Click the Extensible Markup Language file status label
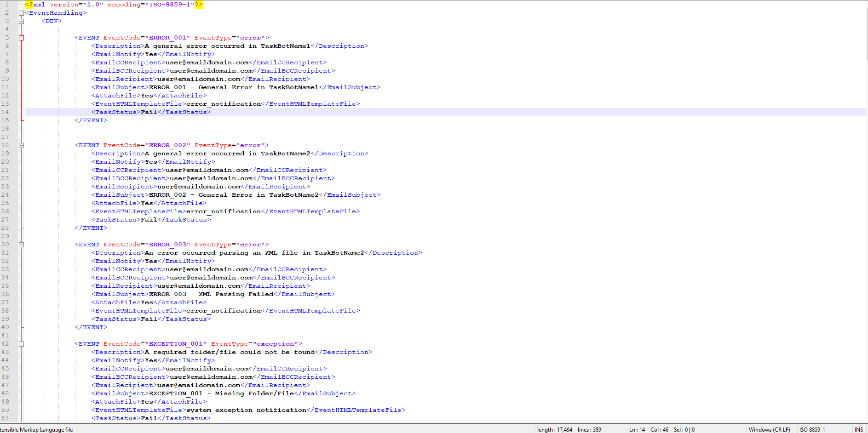The width and height of the screenshot is (868, 433). point(36,430)
